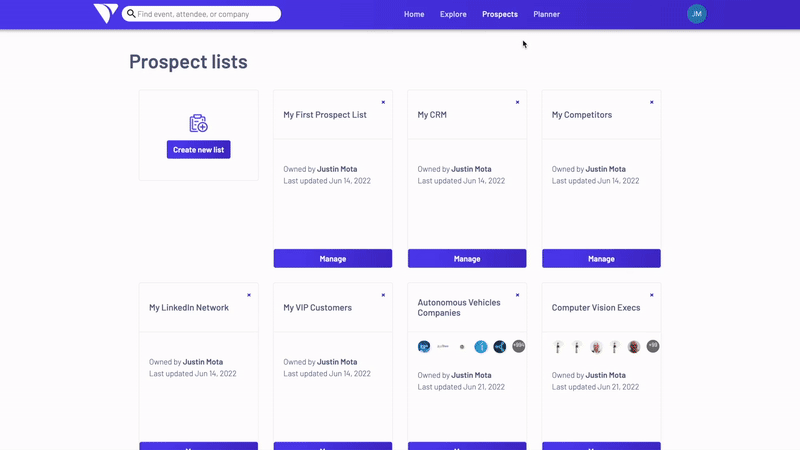Click blue circular logo in Autonomous Vehicles card
The image size is (800, 450).
[481, 347]
